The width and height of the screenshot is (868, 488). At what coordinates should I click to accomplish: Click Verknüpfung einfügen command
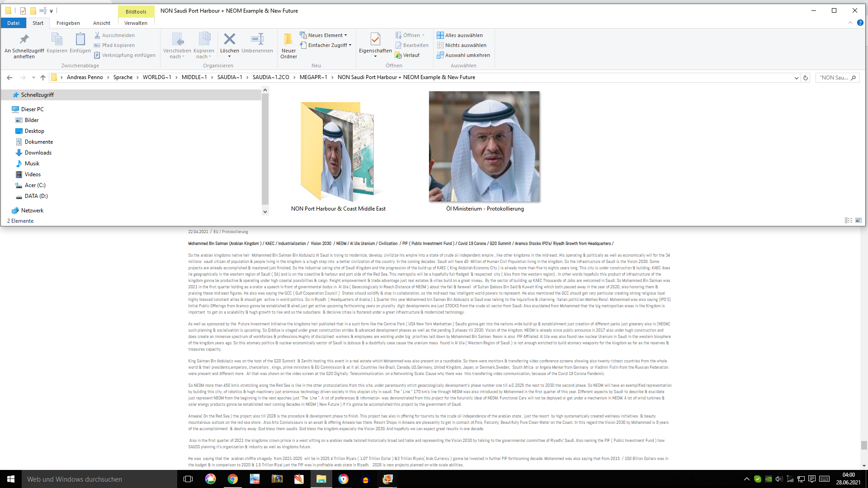125,55
